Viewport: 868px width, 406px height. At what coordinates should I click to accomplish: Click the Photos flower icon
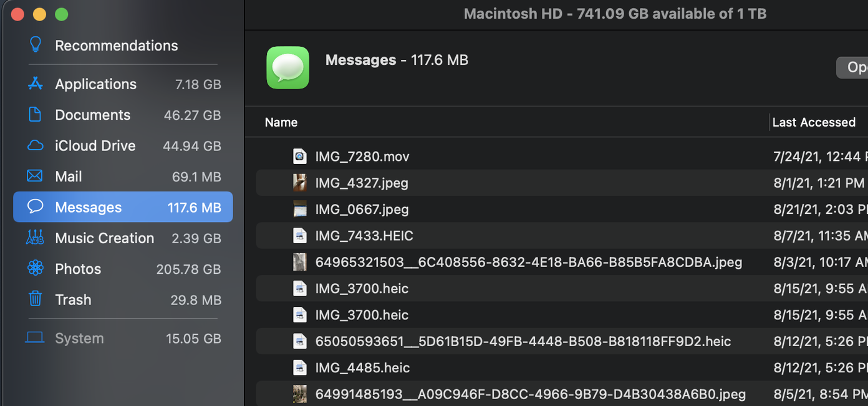36,268
